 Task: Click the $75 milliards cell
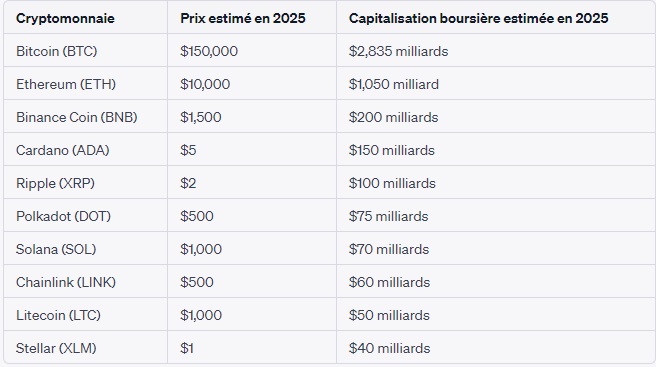[x=388, y=216]
